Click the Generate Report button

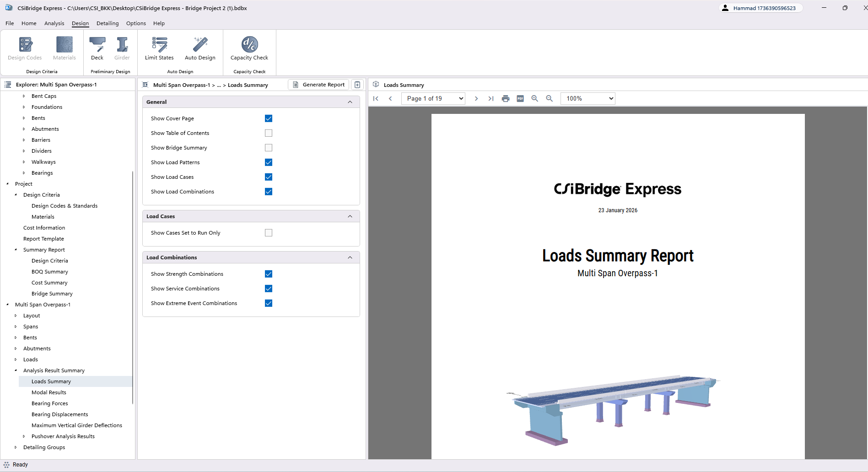(x=318, y=85)
